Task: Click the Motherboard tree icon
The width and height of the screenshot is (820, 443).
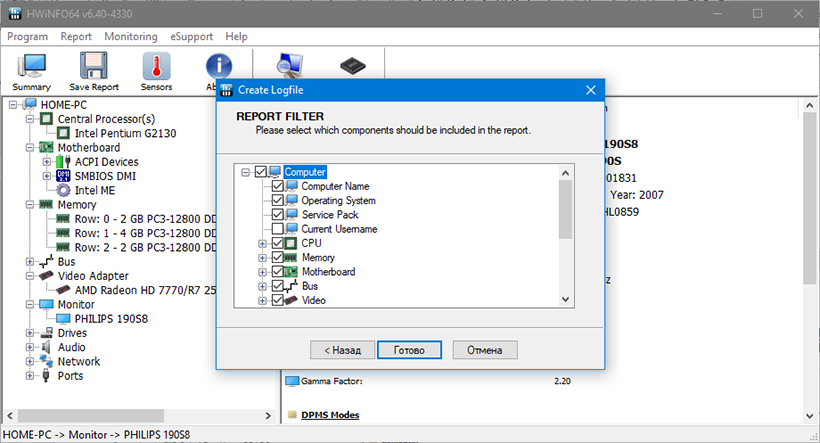Action: (x=47, y=147)
